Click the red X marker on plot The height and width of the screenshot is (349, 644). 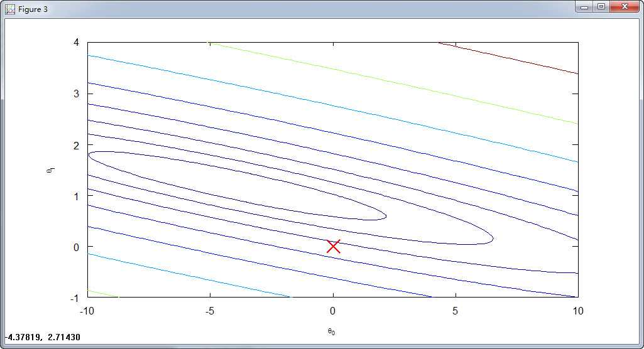click(x=333, y=247)
